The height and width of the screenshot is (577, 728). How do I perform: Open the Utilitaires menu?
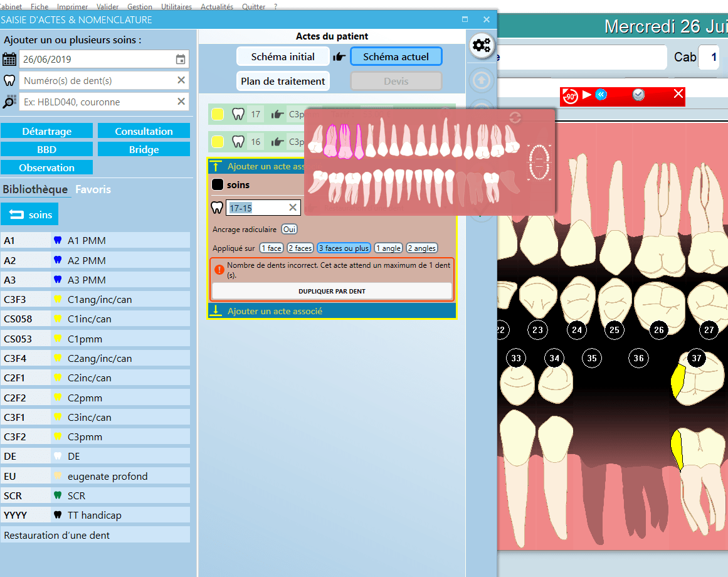[x=176, y=7]
